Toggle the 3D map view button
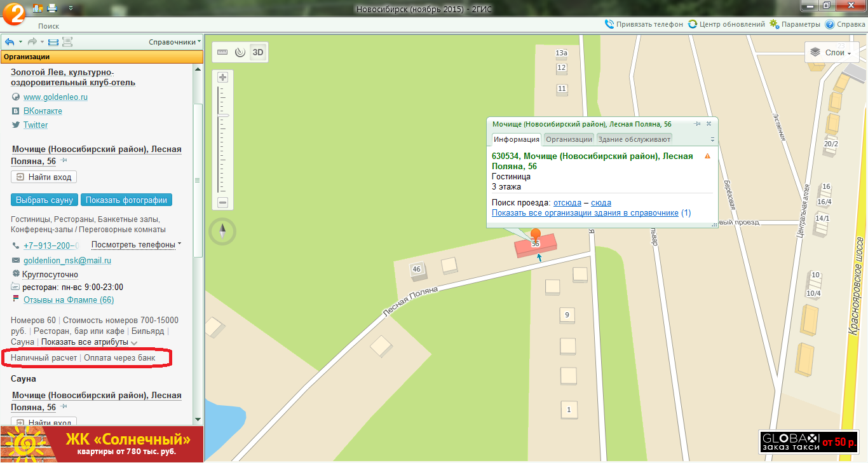 coord(257,52)
